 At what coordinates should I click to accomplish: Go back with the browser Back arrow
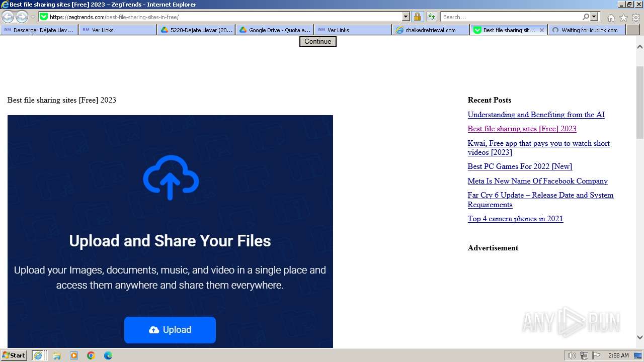pos(8,17)
